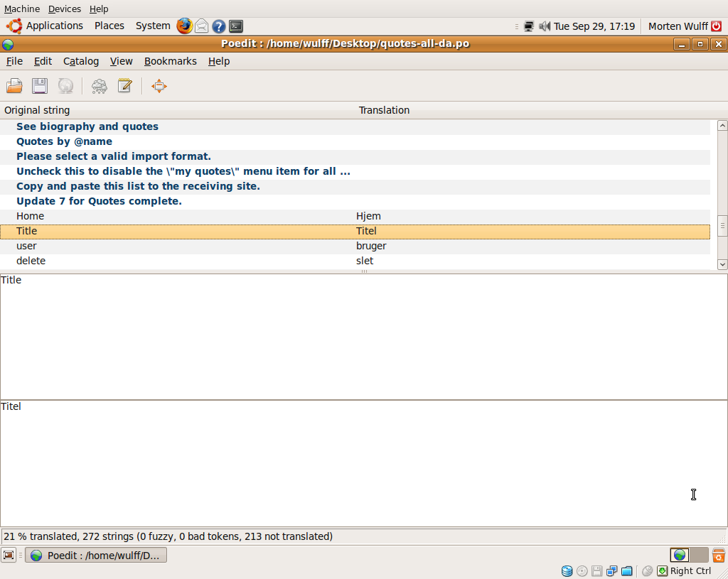728x579 pixels.
Task: Click the green arrow host key icon
Action: [x=662, y=571]
